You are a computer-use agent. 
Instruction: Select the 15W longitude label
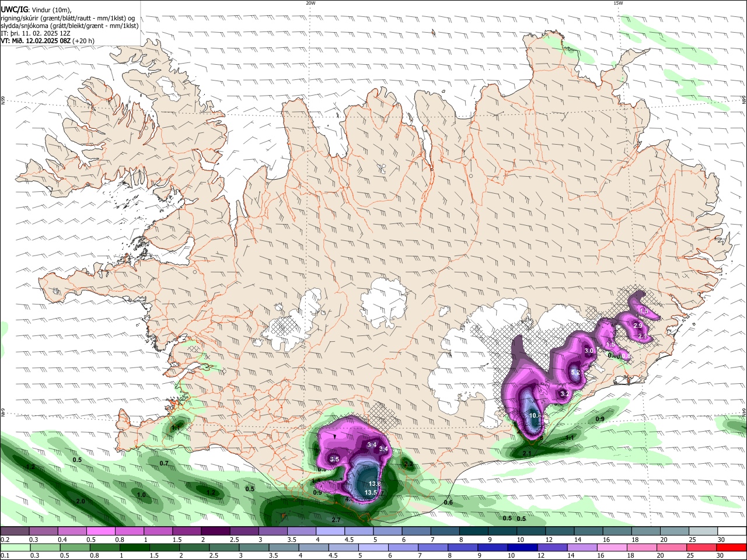(618, 3)
